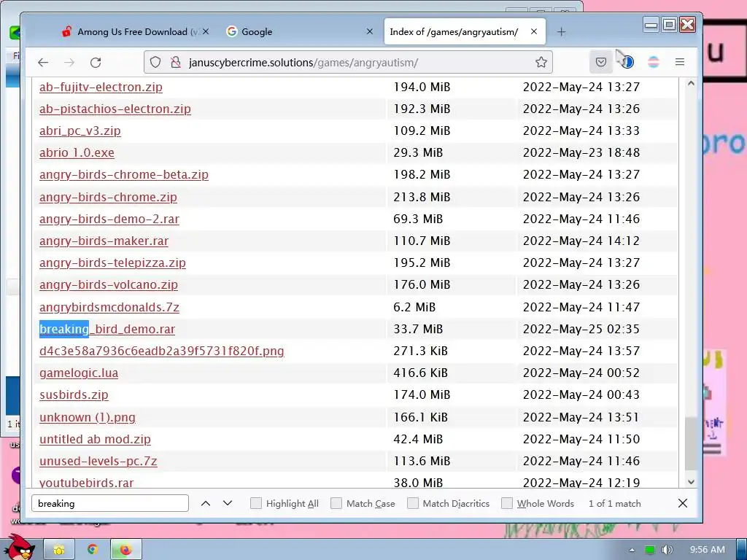Open angry-birds-chrome-beta.zip link
The width and height of the screenshot is (747, 560).
pos(124,175)
